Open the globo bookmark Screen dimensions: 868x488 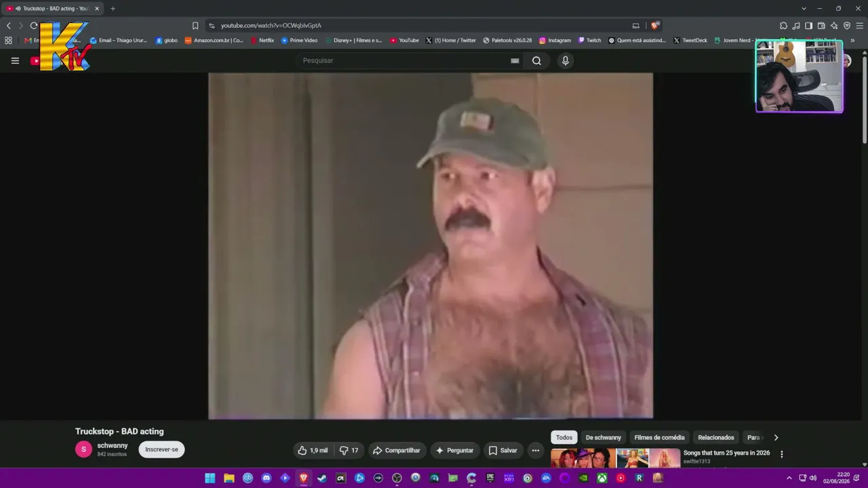click(167, 41)
